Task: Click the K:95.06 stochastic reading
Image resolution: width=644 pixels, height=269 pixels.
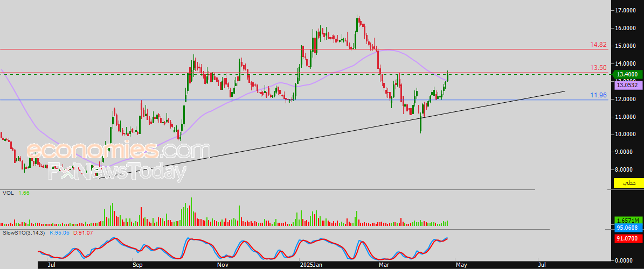Action: pyautogui.click(x=59, y=232)
